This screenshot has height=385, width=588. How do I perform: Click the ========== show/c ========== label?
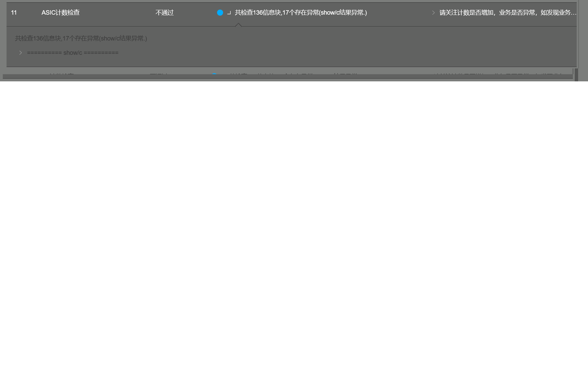tap(73, 53)
